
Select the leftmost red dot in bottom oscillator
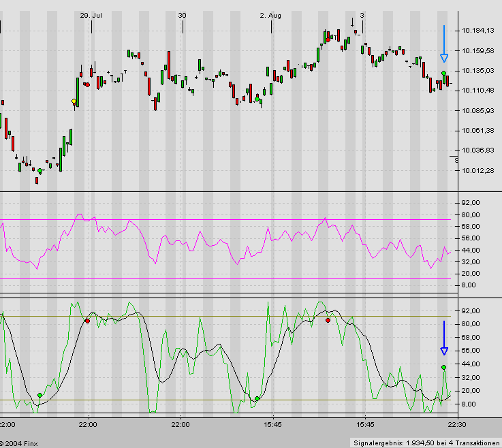(x=87, y=321)
